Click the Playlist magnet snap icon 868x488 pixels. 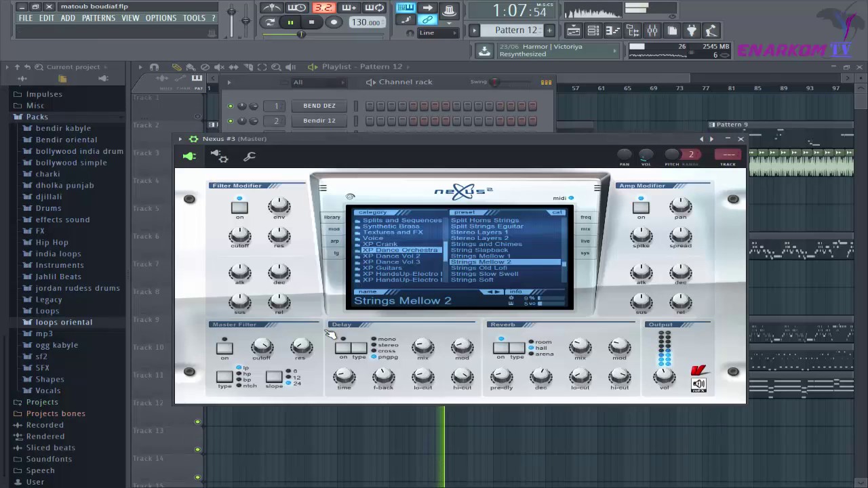pos(154,66)
